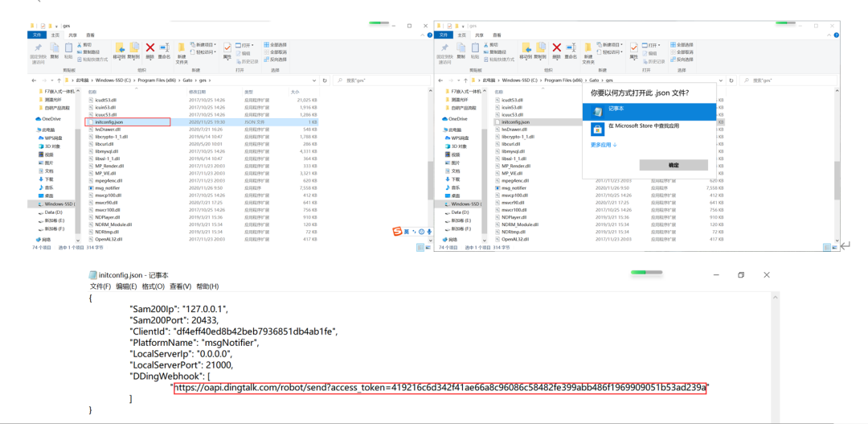
Task: Open the 轻松访问 dropdown in left window ribbon
Action: click(x=205, y=52)
